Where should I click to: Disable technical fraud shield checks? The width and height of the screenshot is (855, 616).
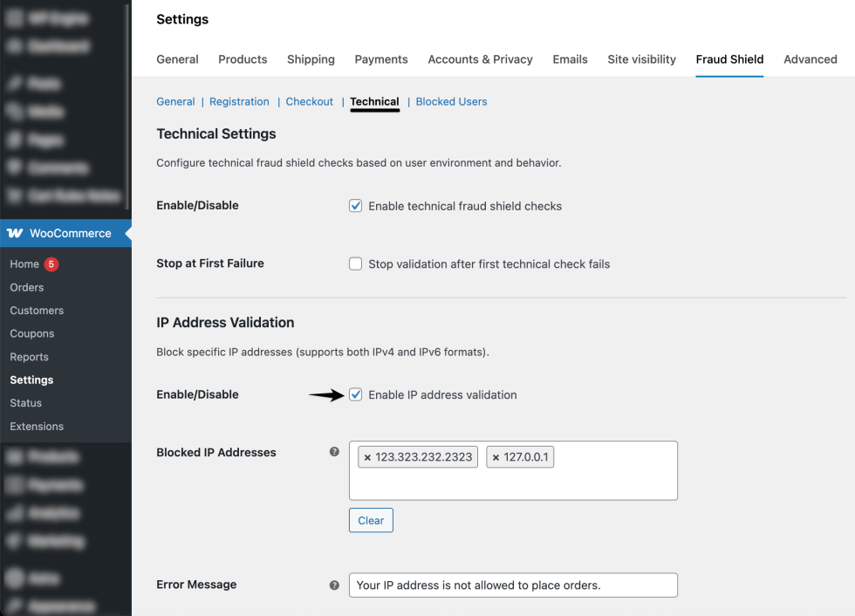[x=356, y=205]
